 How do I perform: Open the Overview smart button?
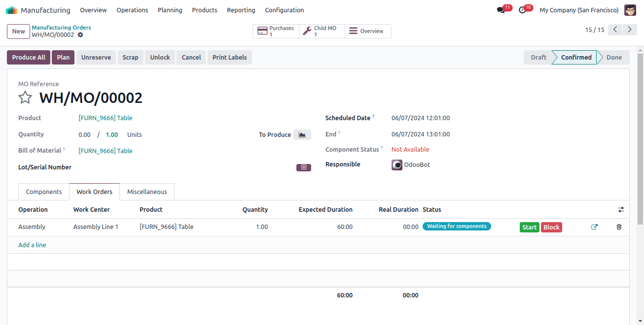click(368, 31)
